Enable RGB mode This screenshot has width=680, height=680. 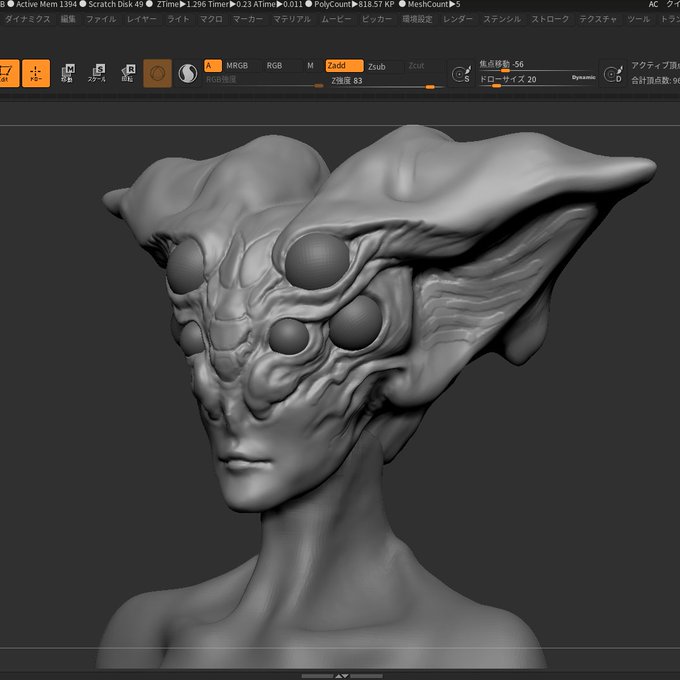click(274, 66)
